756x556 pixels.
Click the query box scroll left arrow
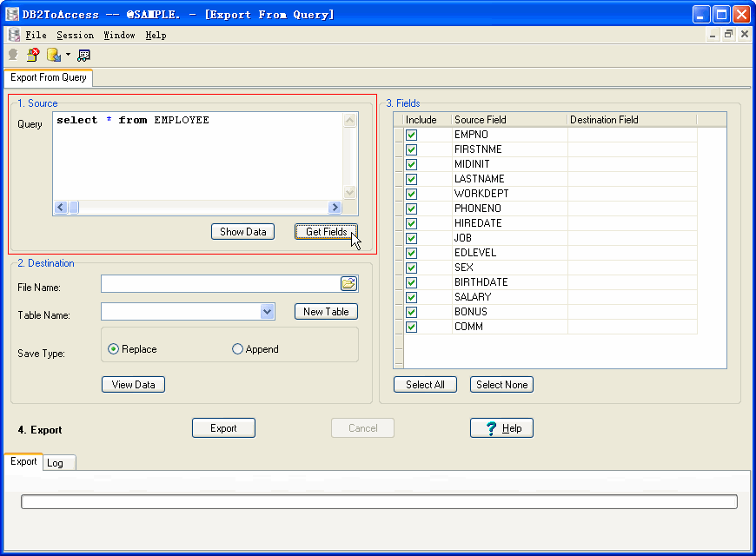(x=60, y=208)
